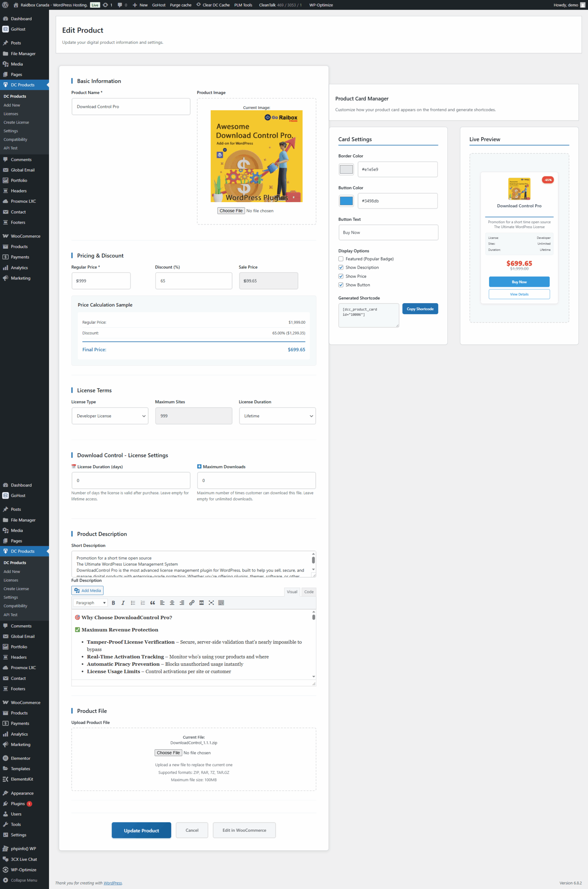Focus the Button Text input field

(388, 232)
